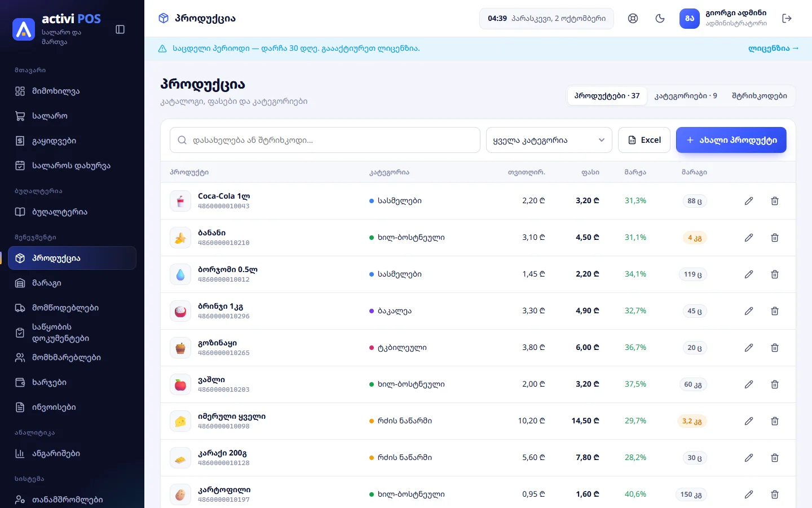Open მარაგი in the sidebar
This screenshot has width=812, height=508.
tap(72, 283)
